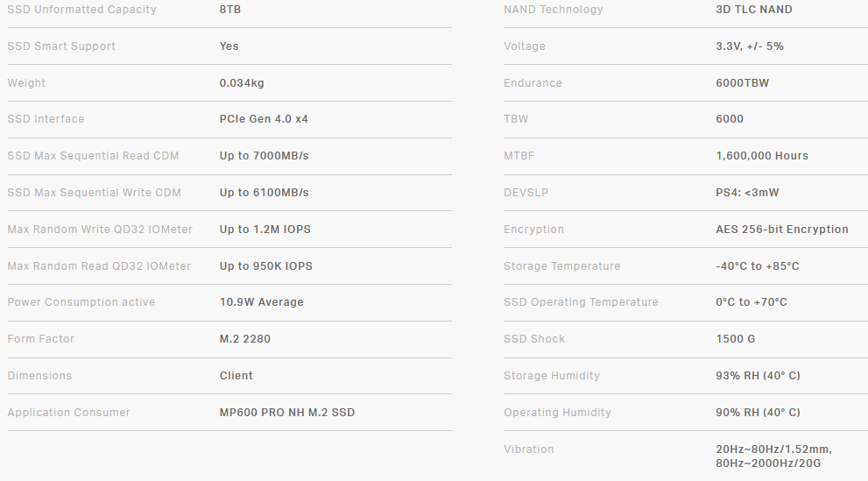Click the Up to 950K IOPS value
Screen dimensions: 868x481
[265, 266]
